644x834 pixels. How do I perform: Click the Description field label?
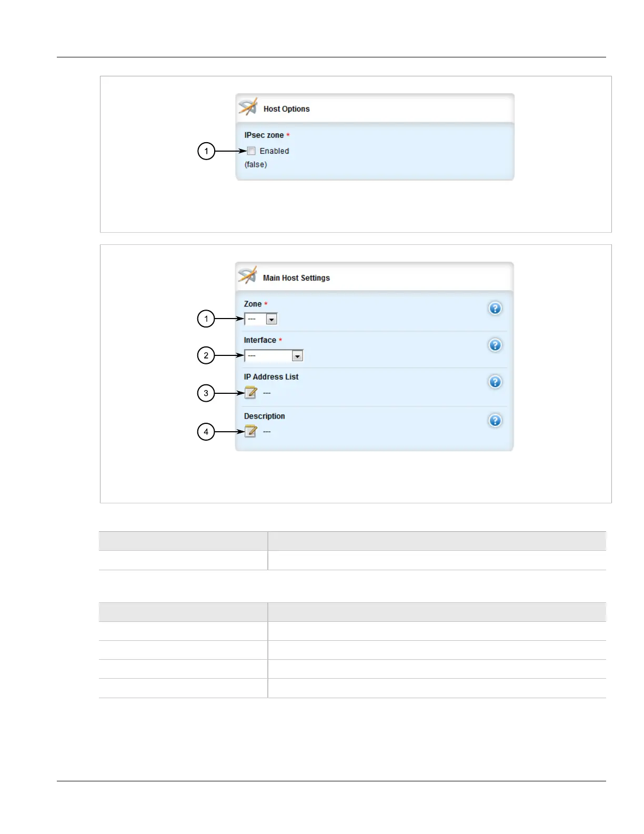(264, 416)
